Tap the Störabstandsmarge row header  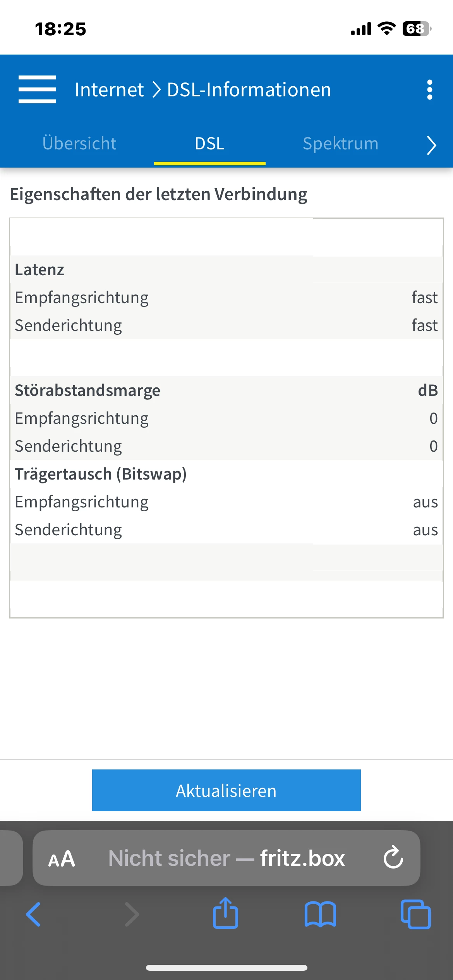[x=88, y=390]
